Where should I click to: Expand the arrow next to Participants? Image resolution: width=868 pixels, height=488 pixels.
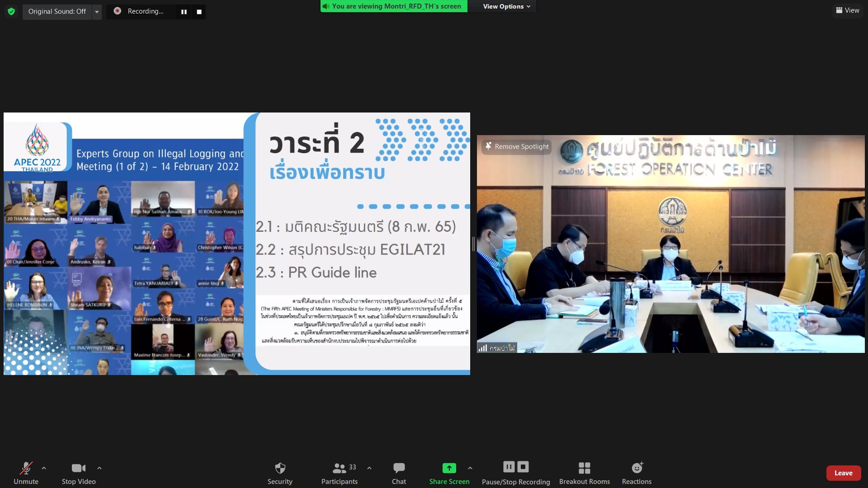click(x=369, y=468)
